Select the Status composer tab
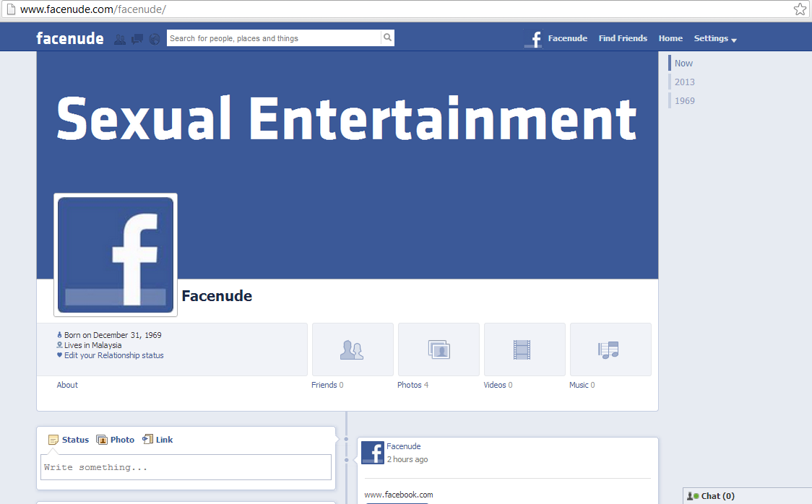The width and height of the screenshot is (812, 504). [x=69, y=440]
